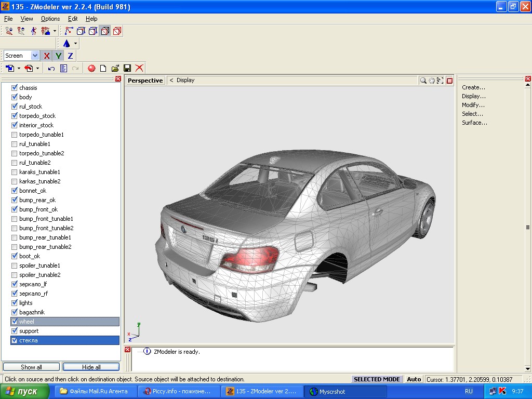This screenshot has height=399, width=532.
Task: Uncheck the chassis object checkbox
Action: 14,87
